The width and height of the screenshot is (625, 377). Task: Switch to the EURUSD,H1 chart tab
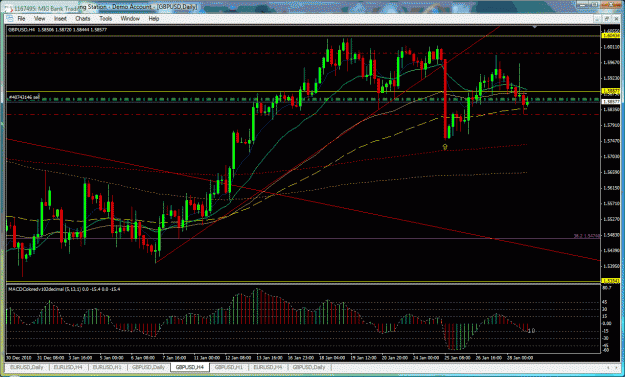tap(107, 367)
